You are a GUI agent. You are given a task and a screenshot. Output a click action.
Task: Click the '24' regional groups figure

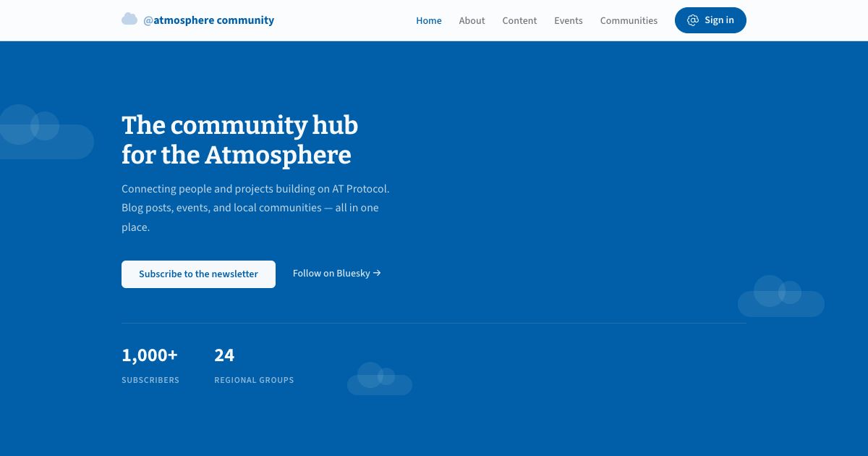(x=224, y=355)
